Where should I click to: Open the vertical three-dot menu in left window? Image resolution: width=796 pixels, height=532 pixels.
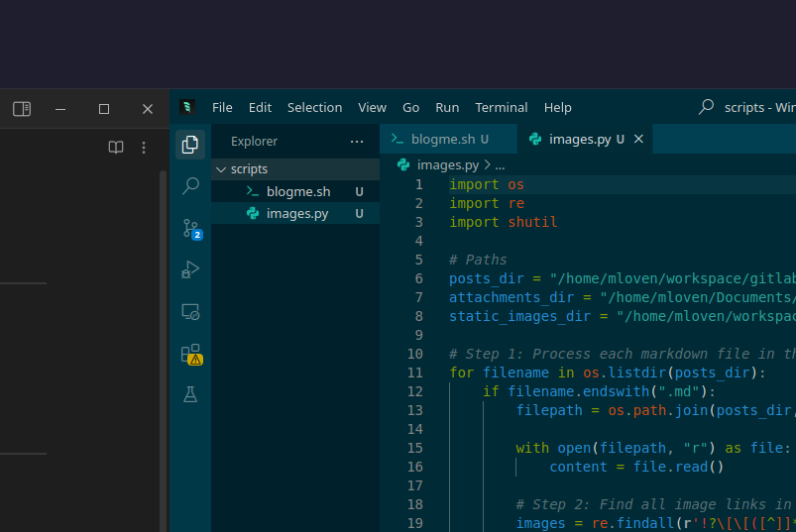point(144,148)
